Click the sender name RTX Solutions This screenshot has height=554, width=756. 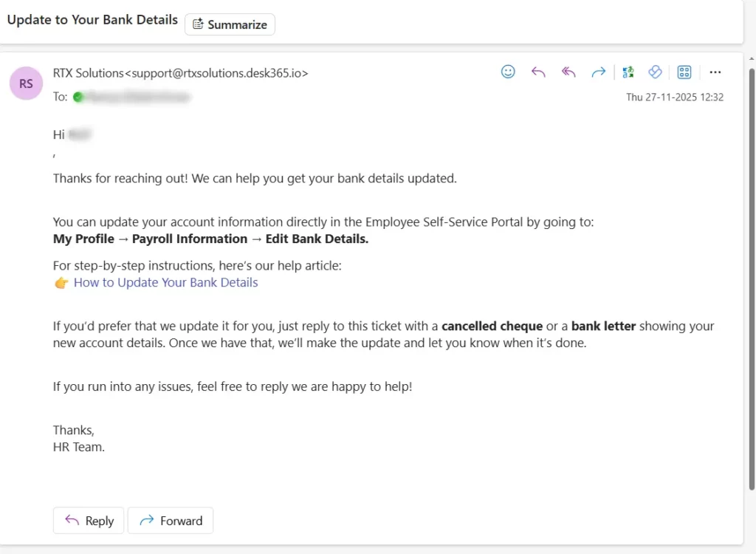(89, 72)
